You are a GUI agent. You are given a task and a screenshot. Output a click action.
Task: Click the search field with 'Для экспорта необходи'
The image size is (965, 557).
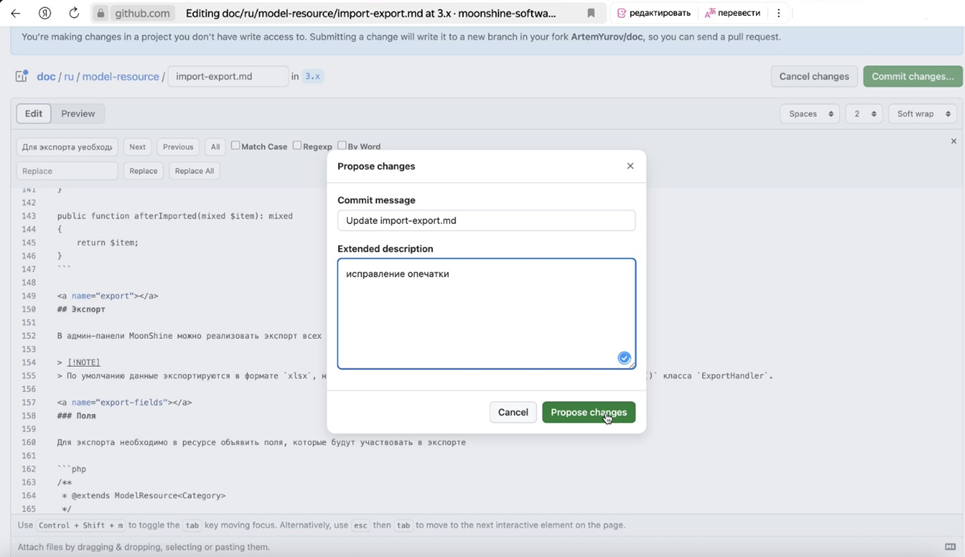click(67, 146)
